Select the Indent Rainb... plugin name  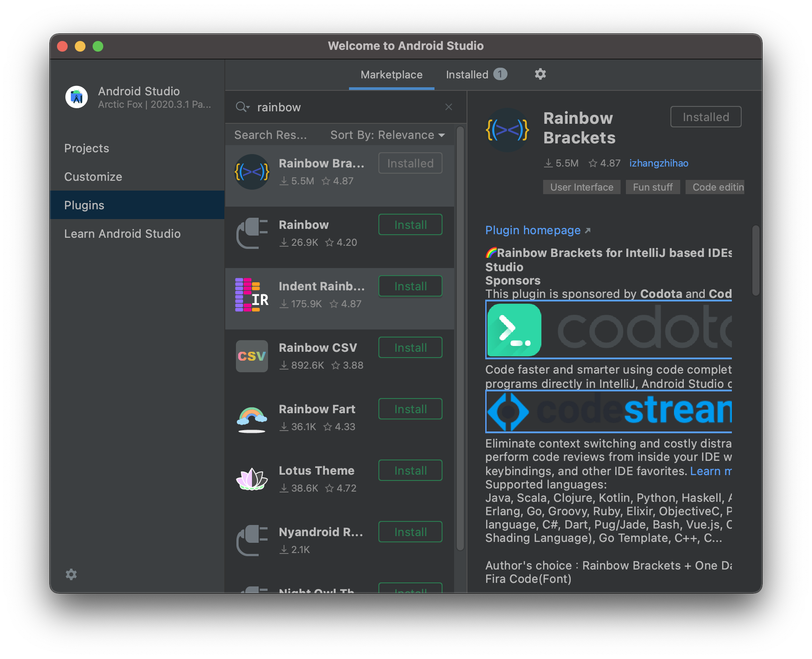click(x=321, y=286)
